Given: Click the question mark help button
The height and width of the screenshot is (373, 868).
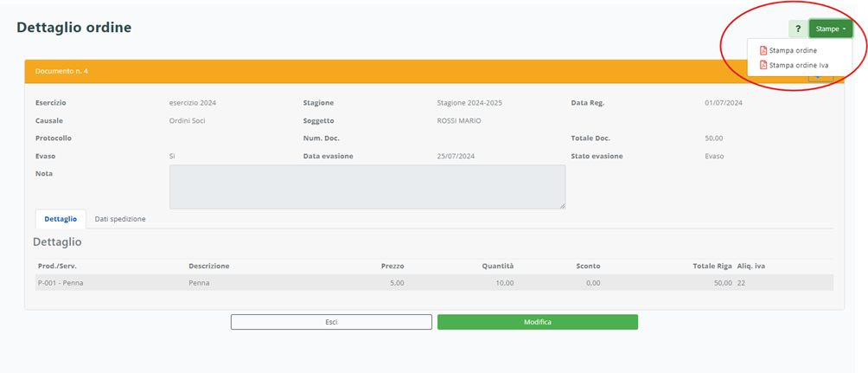Looking at the screenshot, I should 797,29.
